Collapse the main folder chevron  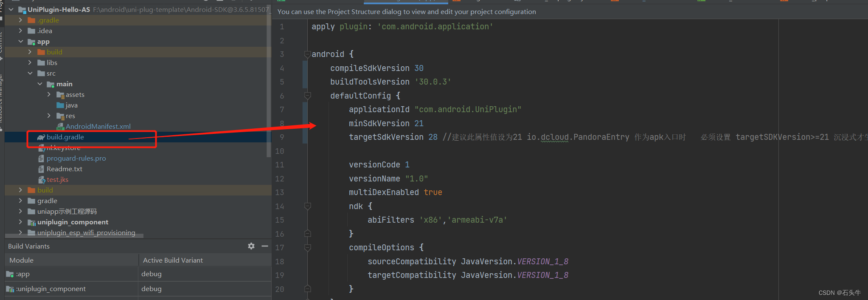point(40,84)
